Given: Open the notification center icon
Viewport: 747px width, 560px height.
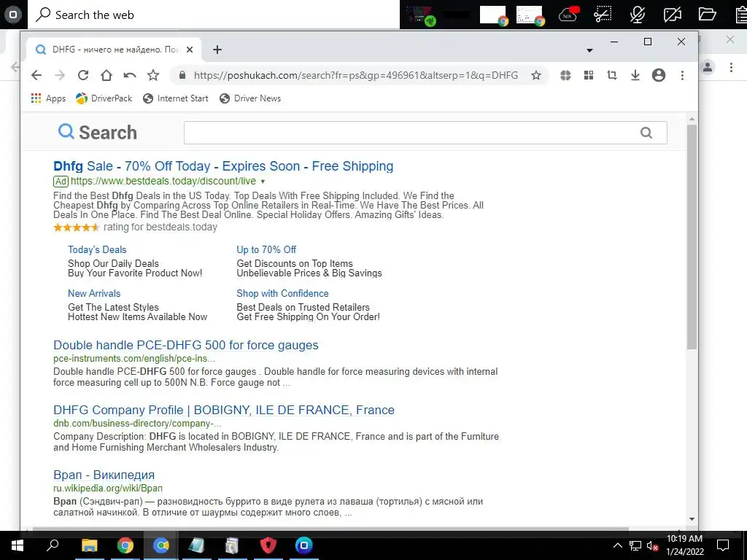Looking at the screenshot, I should [x=723, y=545].
